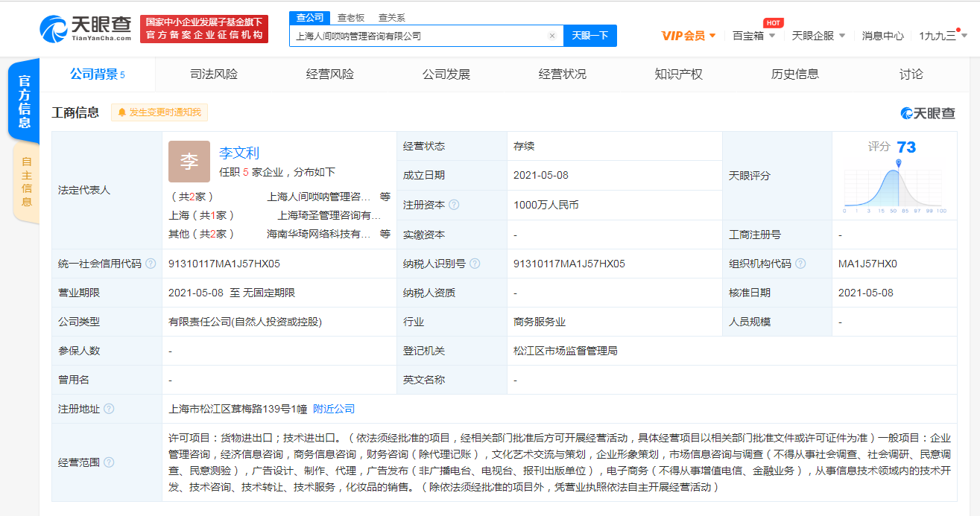980x516 pixels.
Task: Click the help icon beside 组织机构代码
Action: pos(801,263)
